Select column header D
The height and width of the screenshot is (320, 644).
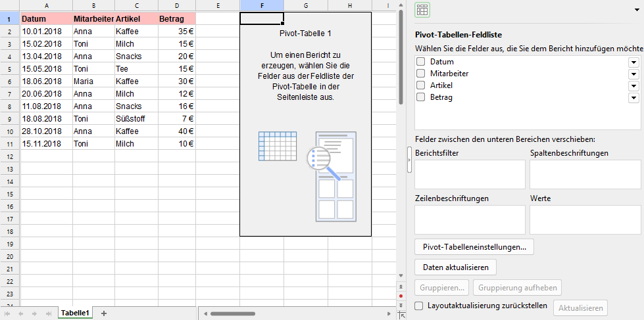[177, 5]
